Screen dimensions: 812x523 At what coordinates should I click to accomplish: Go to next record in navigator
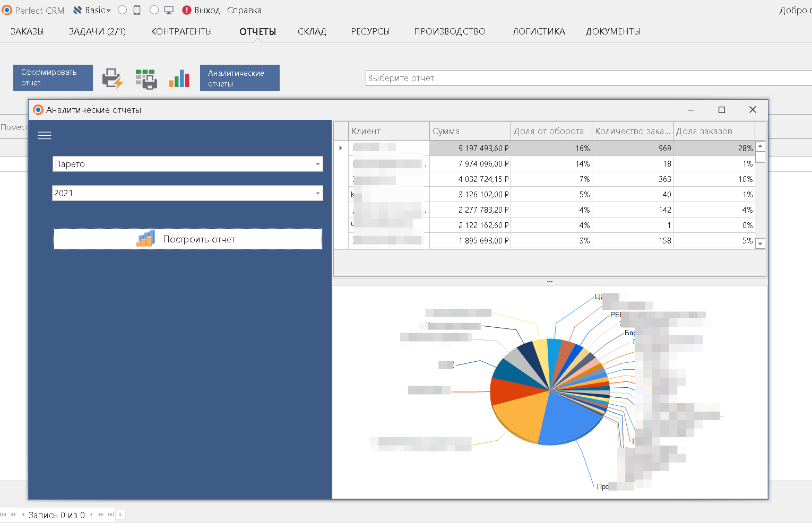[x=91, y=515]
